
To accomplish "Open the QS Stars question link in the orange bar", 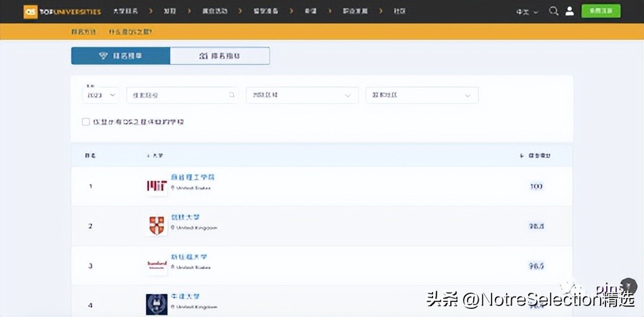I will pos(129,32).
